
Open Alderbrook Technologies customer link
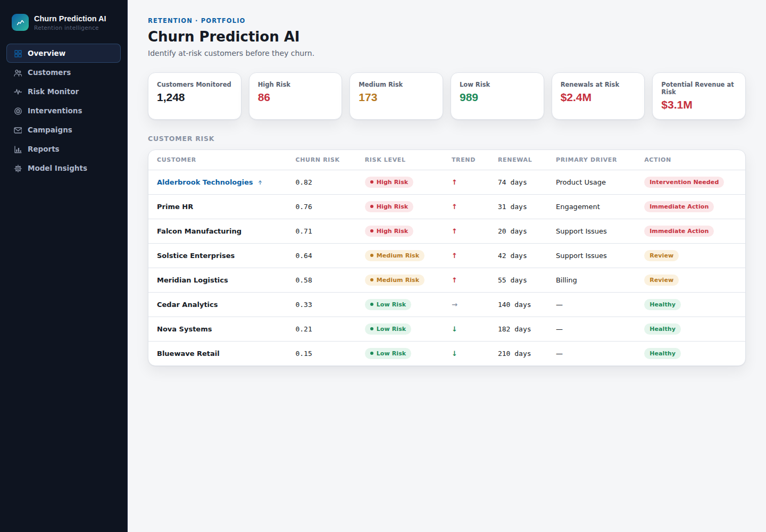[205, 182]
